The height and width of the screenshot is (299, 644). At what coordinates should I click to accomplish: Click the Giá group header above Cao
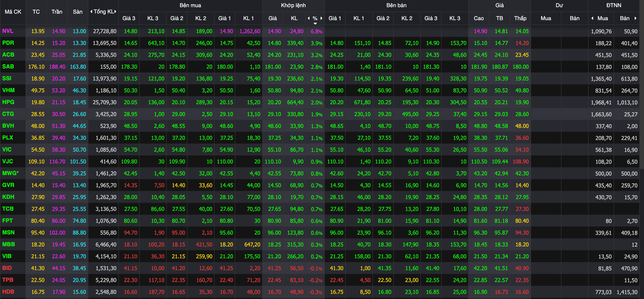499,5
